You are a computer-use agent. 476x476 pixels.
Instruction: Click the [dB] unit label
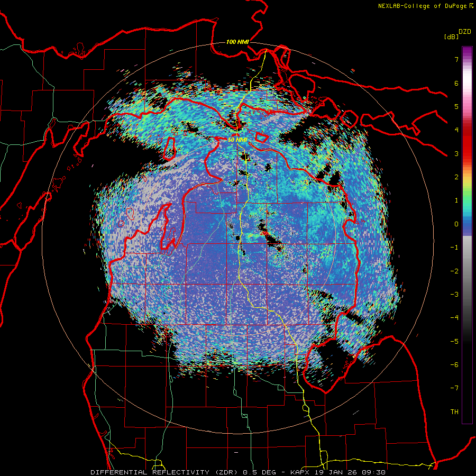(x=451, y=36)
